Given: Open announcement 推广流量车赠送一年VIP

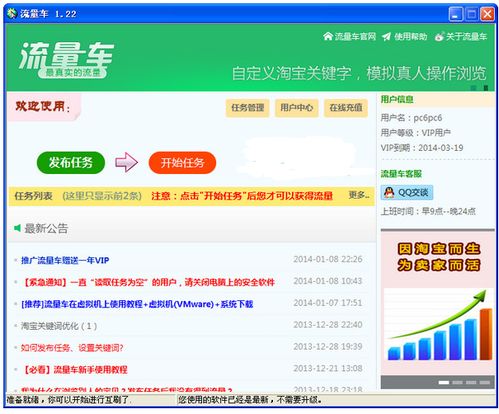Looking at the screenshot, I should [x=65, y=260].
